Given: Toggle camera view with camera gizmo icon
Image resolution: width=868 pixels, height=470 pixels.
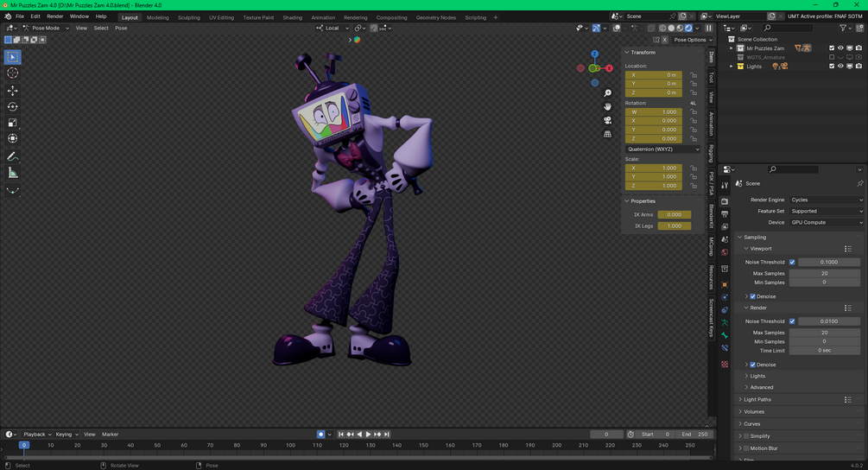Looking at the screenshot, I should pyautogui.click(x=607, y=120).
